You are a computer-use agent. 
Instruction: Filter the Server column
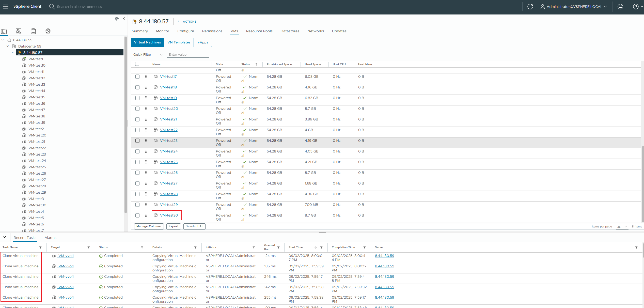click(636, 248)
